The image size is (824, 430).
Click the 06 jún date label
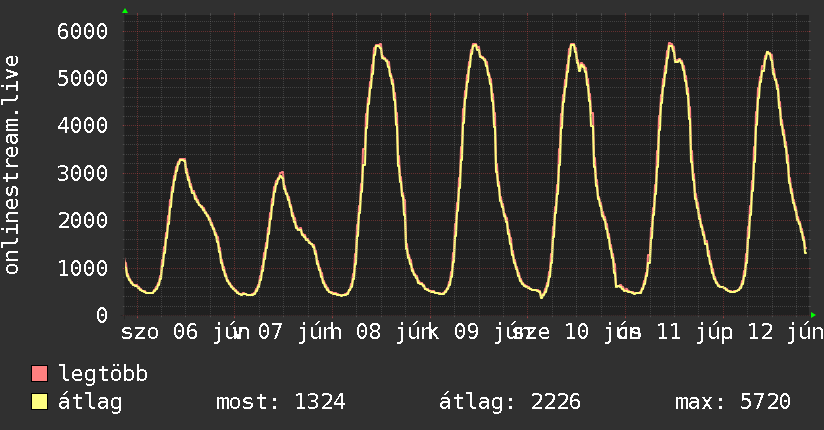pos(211,332)
